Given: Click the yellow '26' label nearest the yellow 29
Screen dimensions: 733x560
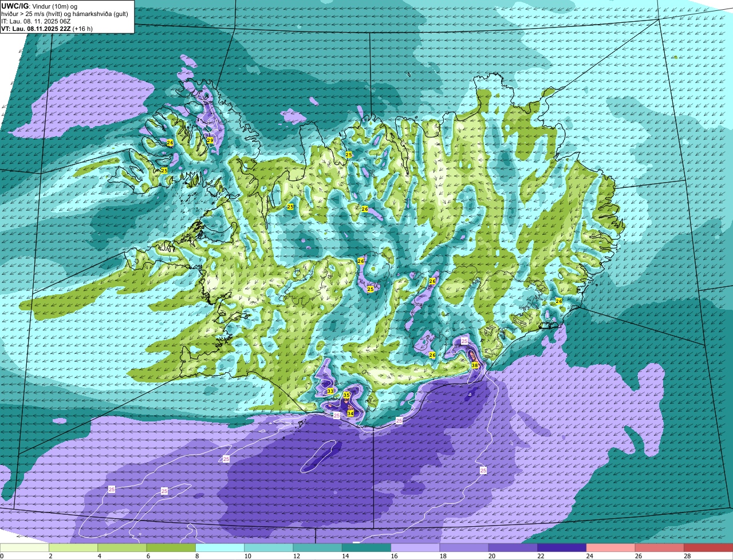Looking at the screenshot, I should (x=170, y=143).
